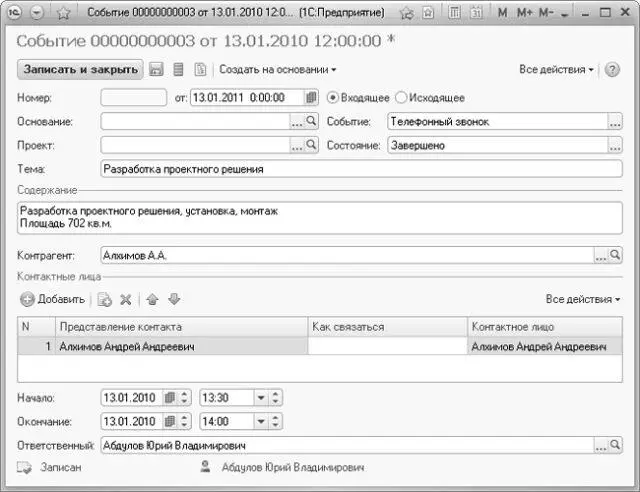
Task: Select Алхимов Андрей Андреевич in Контактное лицо column
Action: pos(545,346)
